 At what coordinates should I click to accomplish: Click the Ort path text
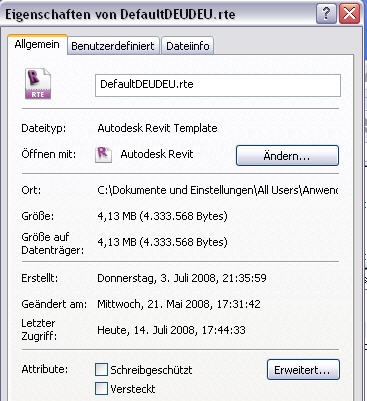click(217, 190)
